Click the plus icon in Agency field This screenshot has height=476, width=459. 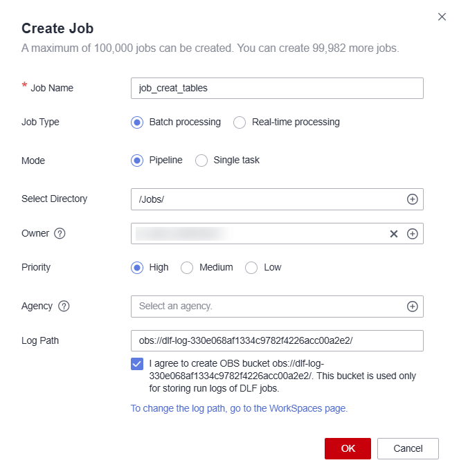[412, 306]
